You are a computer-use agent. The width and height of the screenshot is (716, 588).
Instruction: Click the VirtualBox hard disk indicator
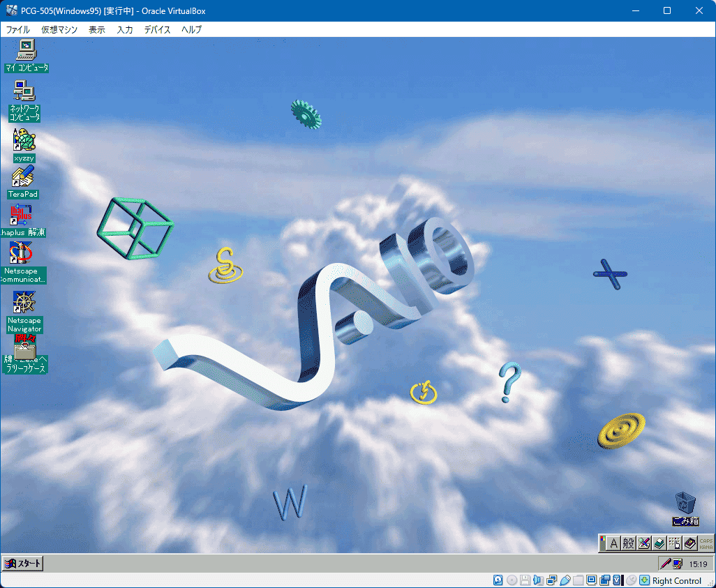[x=498, y=580]
